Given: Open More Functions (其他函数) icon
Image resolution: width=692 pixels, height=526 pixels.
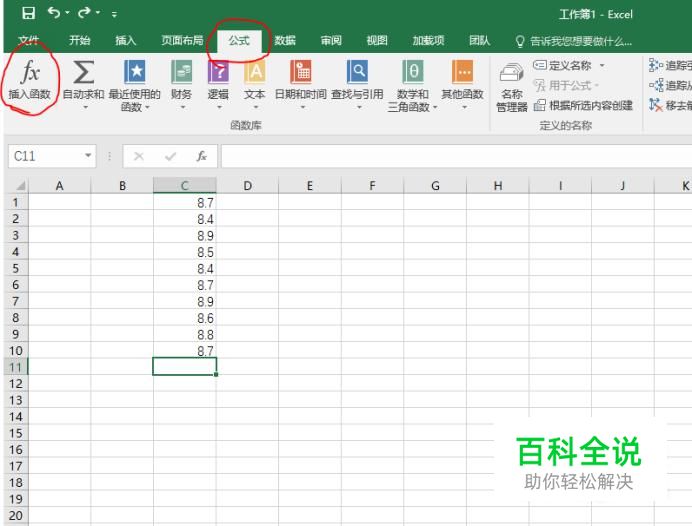Looking at the screenshot, I should tap(463, 71).
